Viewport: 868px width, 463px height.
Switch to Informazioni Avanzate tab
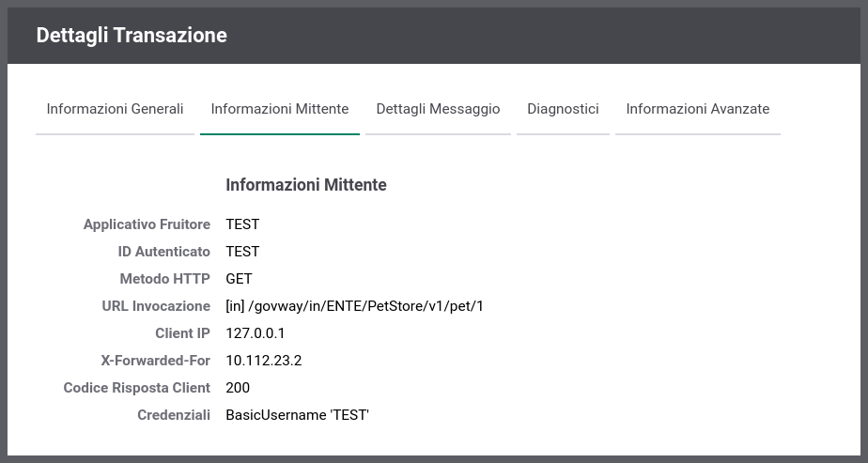tap(697, 110)
